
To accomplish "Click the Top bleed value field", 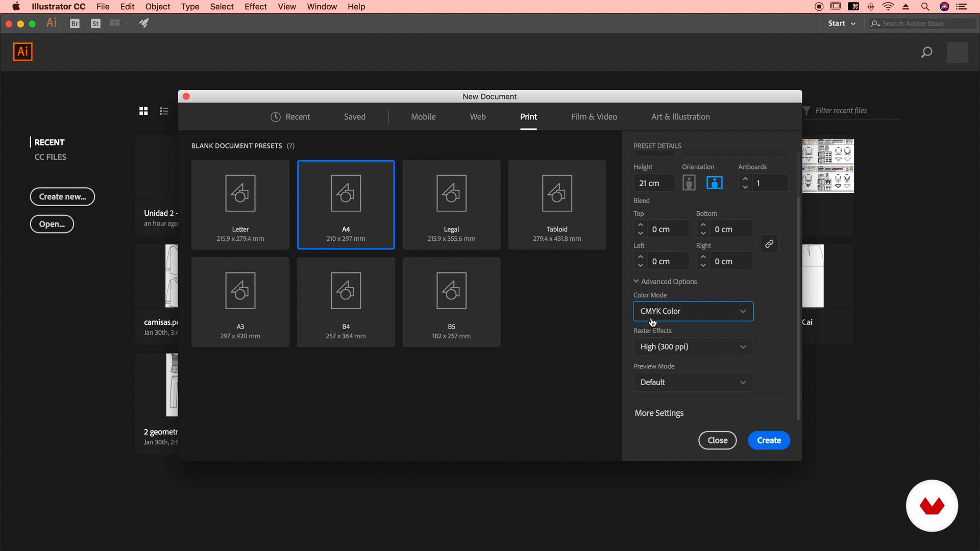I will pos(669,229).
